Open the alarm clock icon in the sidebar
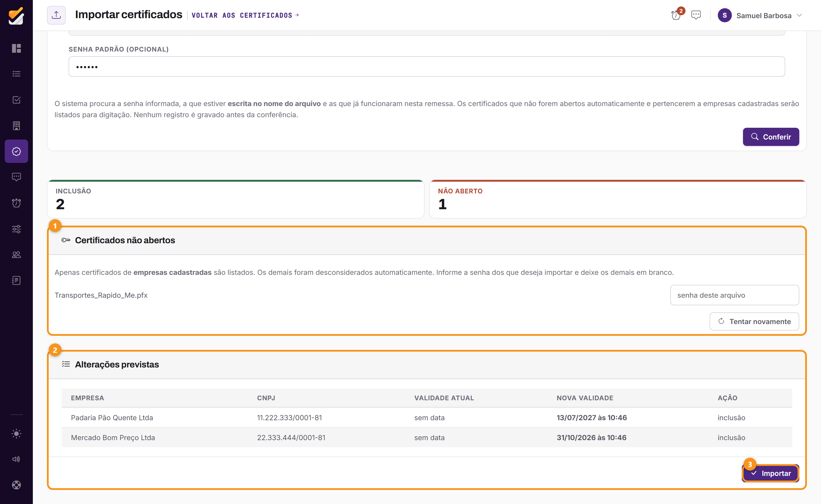The width and height of the screenshot is (821, 504). pyautogui.click(x=16, y=203)
